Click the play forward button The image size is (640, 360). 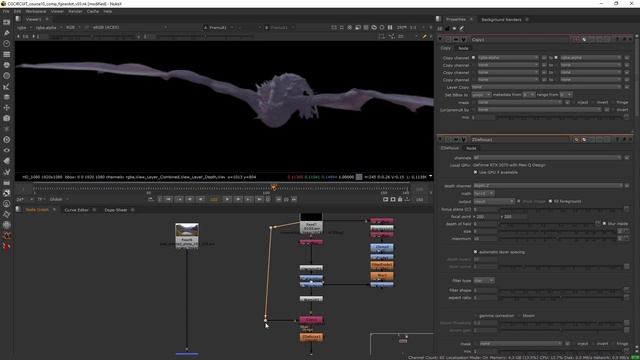(227, 199)
